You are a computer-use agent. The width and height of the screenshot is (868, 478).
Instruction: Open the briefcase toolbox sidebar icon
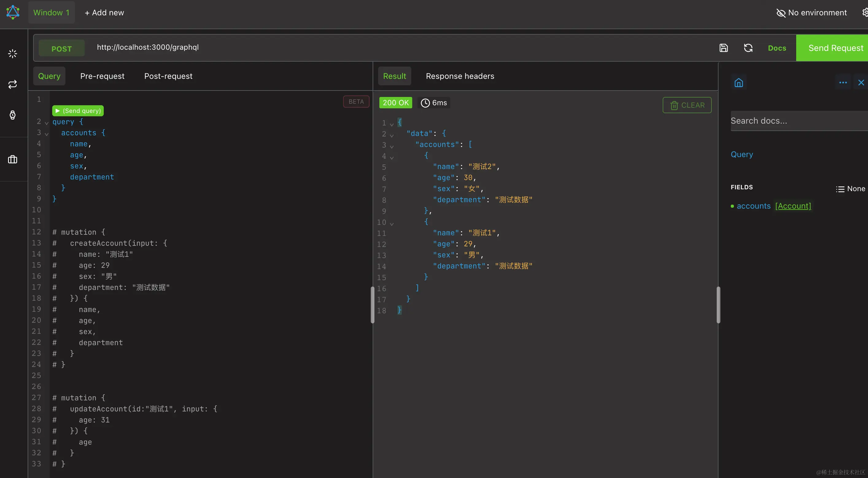(13, 159)
